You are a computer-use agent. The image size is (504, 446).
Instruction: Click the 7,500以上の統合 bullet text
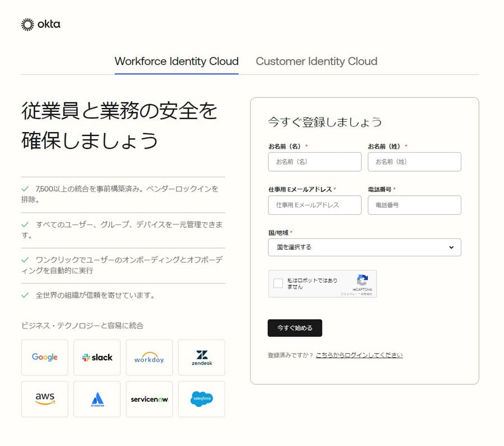pyautogui.click(x=120, y=194)
